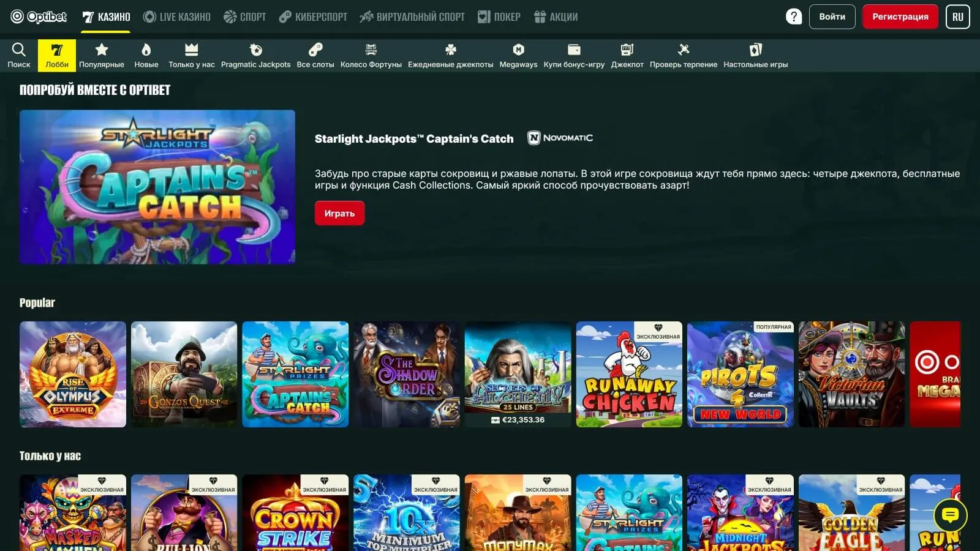
Task: Open the Poker menu item
Action: click(499, 17)
